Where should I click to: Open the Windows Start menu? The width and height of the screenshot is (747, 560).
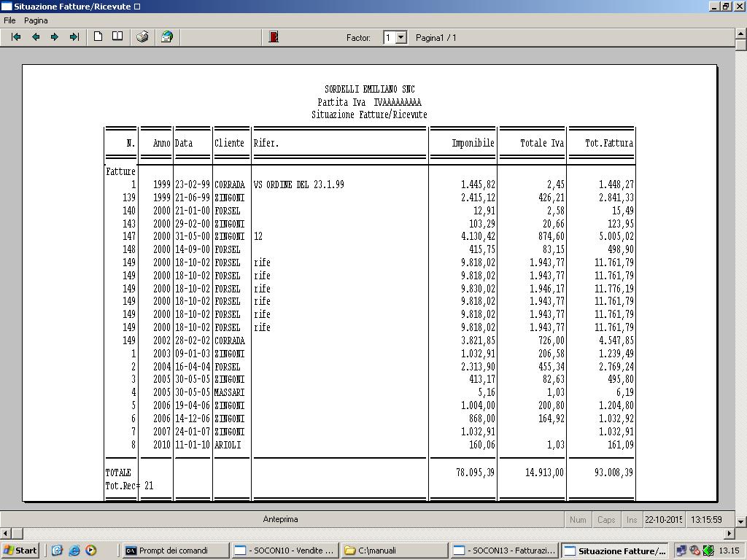click(x=20, y=551)
